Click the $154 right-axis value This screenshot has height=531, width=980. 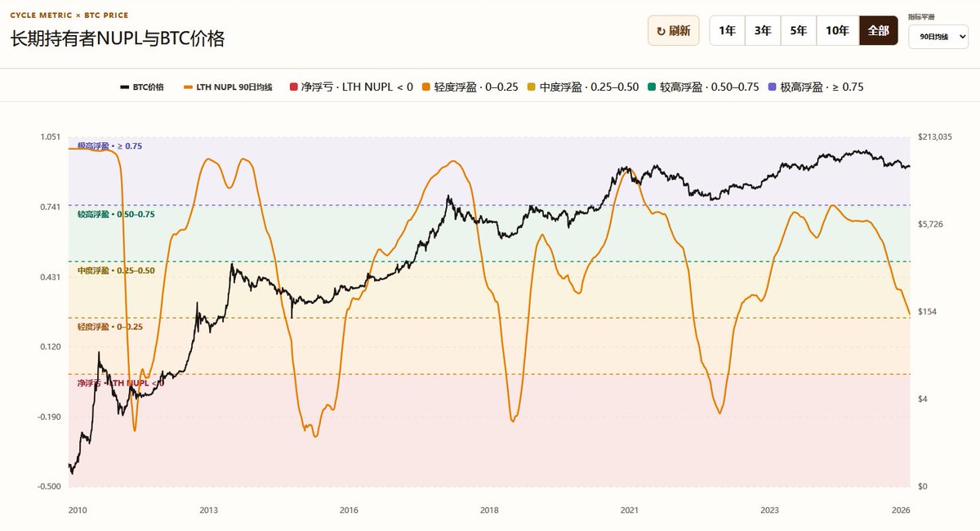[x=927, y=311]
